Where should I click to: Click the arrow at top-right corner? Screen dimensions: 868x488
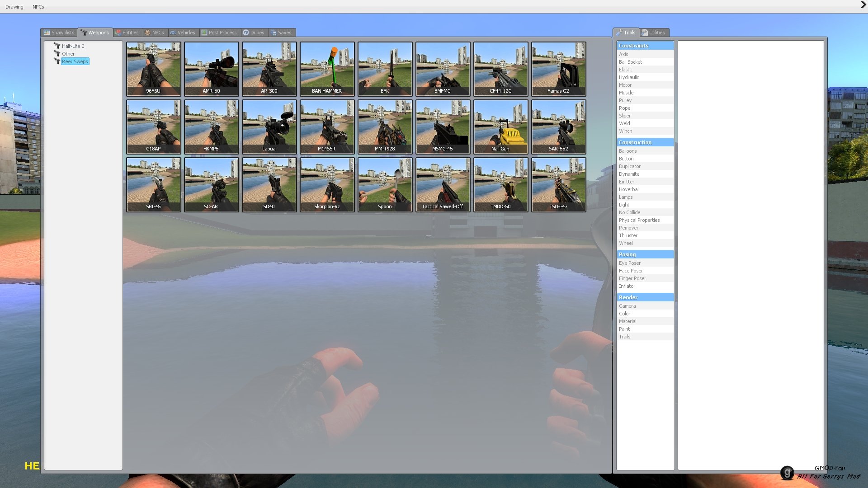(x=863, y=5)
